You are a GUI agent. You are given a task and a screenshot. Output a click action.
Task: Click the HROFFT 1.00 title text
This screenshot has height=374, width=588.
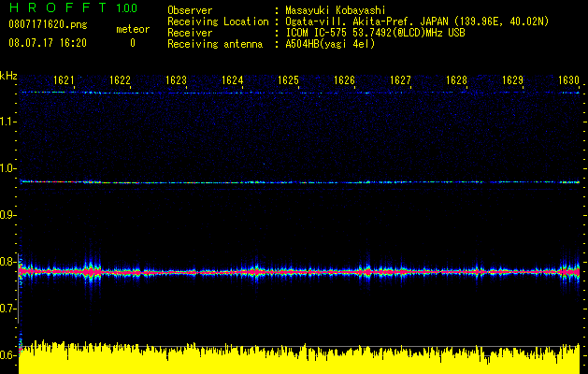pos(73,7)
